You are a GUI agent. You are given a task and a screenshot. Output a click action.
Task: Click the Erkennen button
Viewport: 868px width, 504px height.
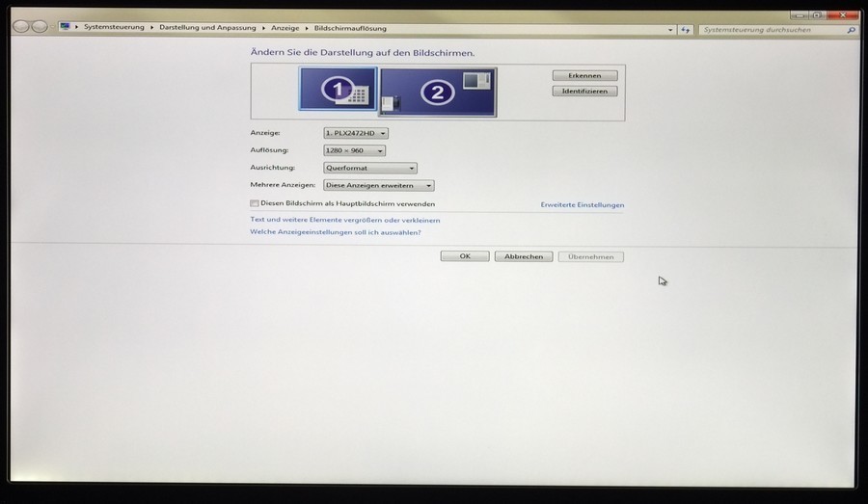click(x=584, y=76)
